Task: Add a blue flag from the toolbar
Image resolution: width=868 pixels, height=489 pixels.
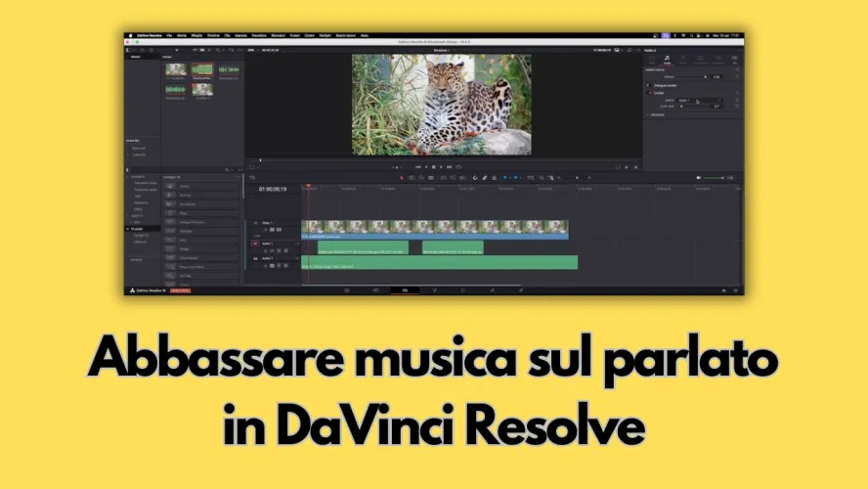Action: tap(504, 178)
